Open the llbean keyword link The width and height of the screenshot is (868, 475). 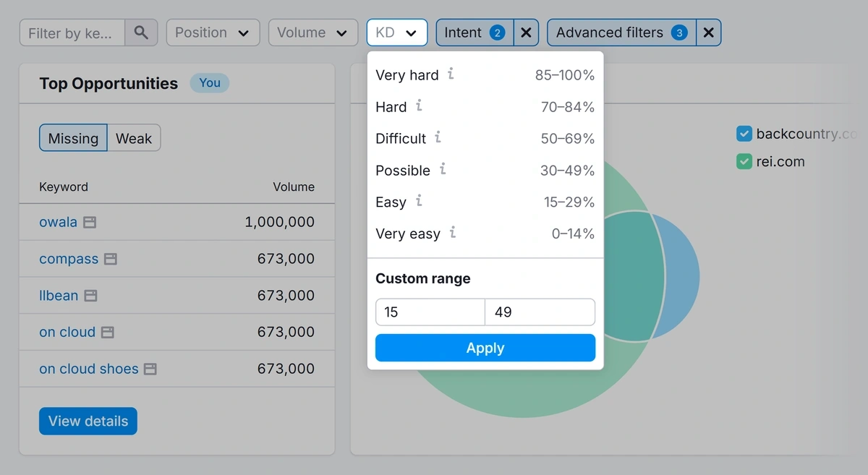[59, 296]
